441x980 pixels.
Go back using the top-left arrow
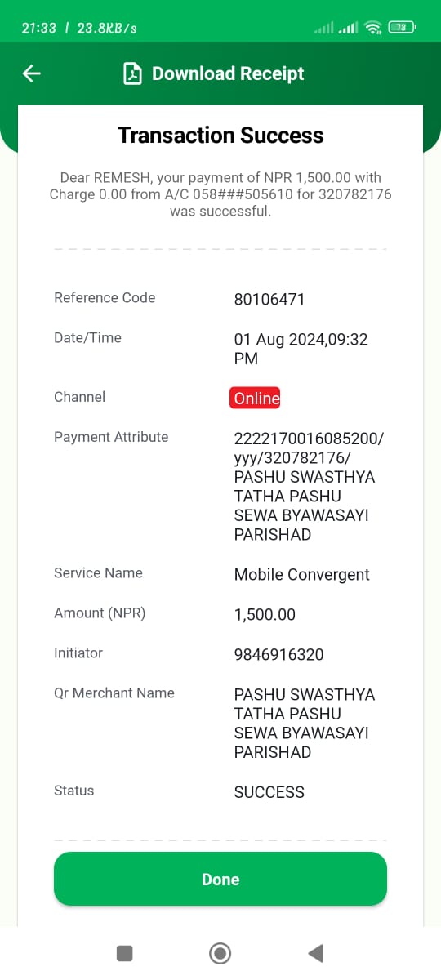31,73
